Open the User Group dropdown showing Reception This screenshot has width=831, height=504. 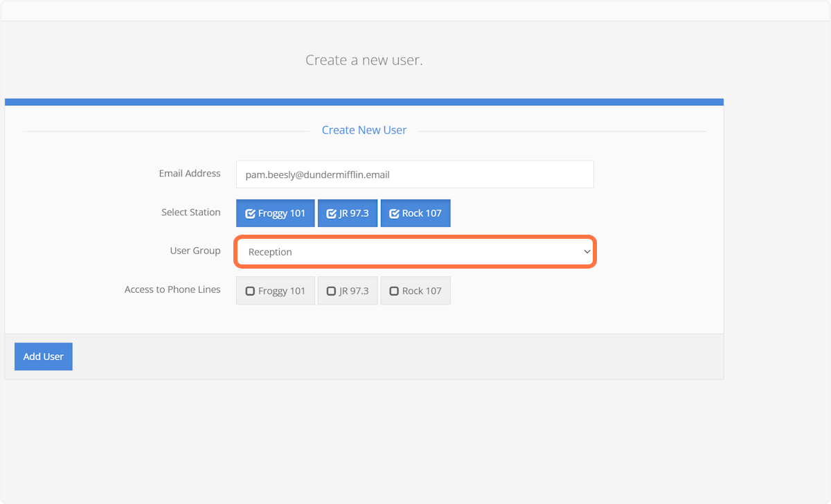415,252
